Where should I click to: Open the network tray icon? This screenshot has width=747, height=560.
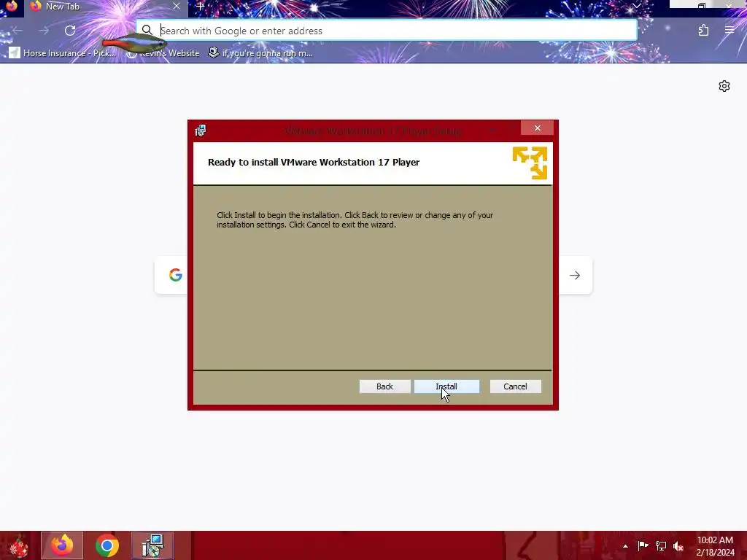click(661, 545)
